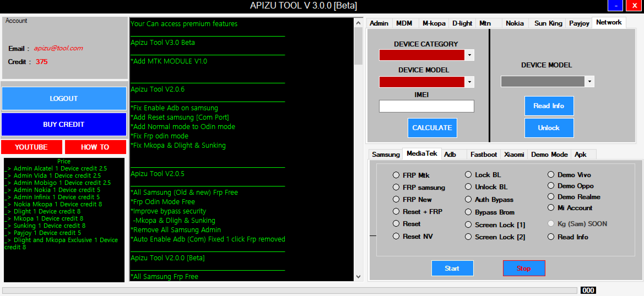Click the Unlock button
This screenshot has height=296, width=644.
[x=549, y=128]
